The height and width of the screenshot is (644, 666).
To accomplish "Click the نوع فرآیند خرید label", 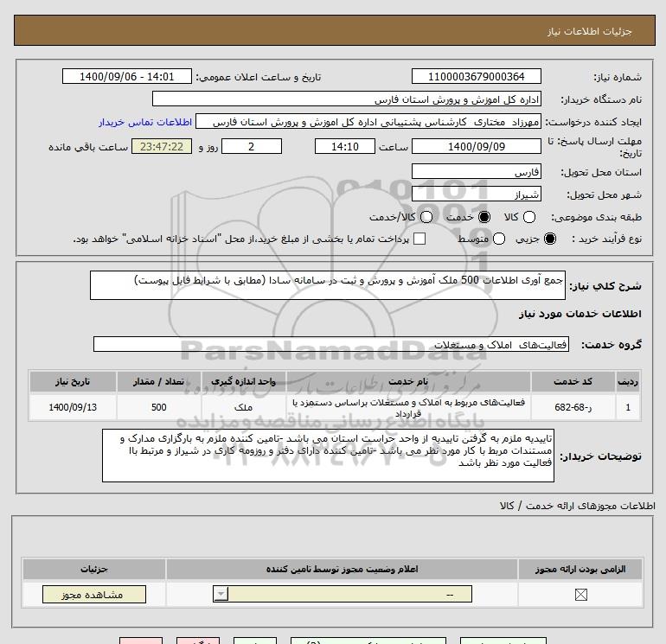I will pos(606,239).
